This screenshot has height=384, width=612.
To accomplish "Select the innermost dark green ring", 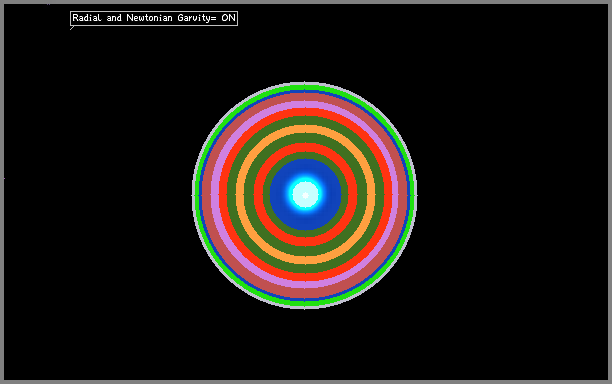I will [x=305, y=233].
